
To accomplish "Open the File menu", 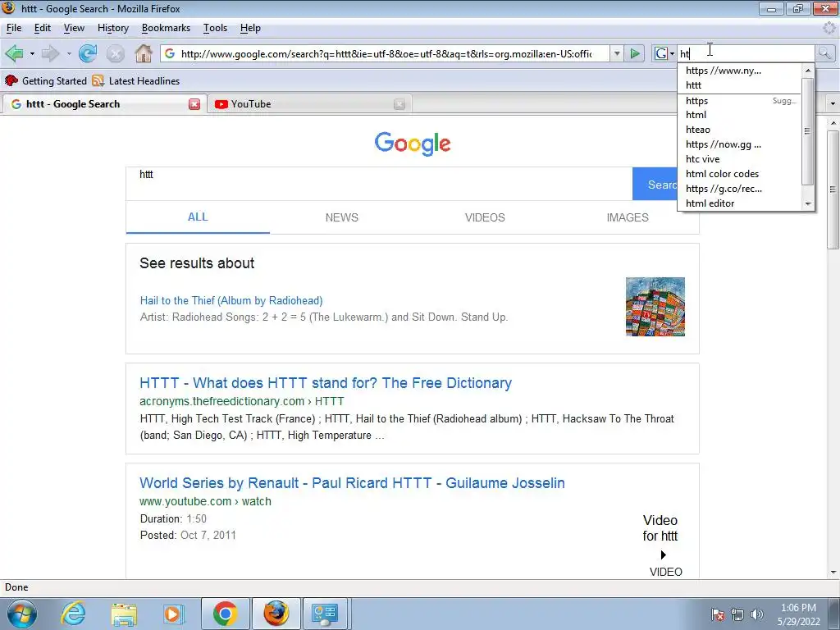I will (14, 28).
